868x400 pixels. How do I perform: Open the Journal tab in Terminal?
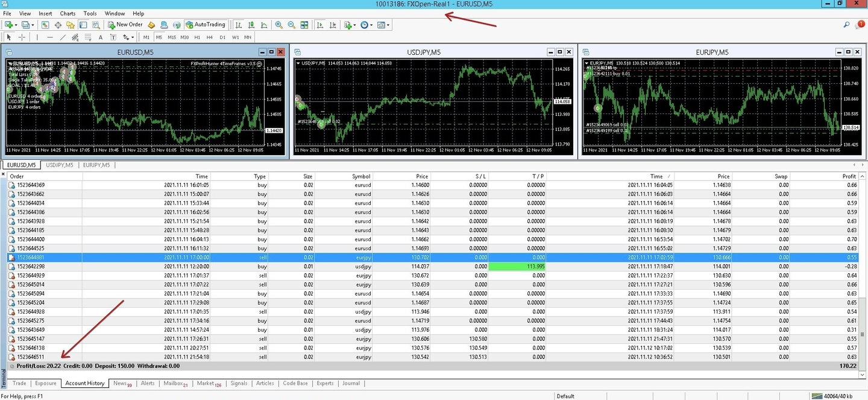[x=351, y=383]
